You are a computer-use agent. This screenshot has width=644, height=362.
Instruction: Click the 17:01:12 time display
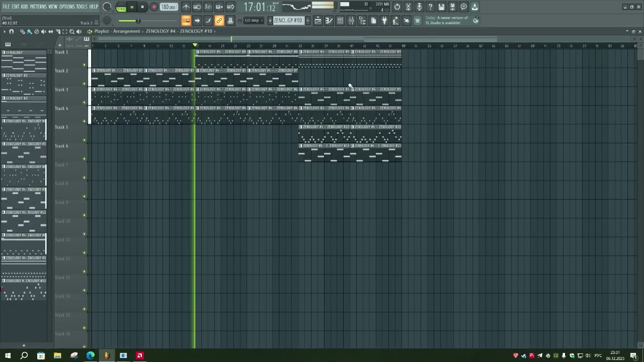tap(260, 7)
